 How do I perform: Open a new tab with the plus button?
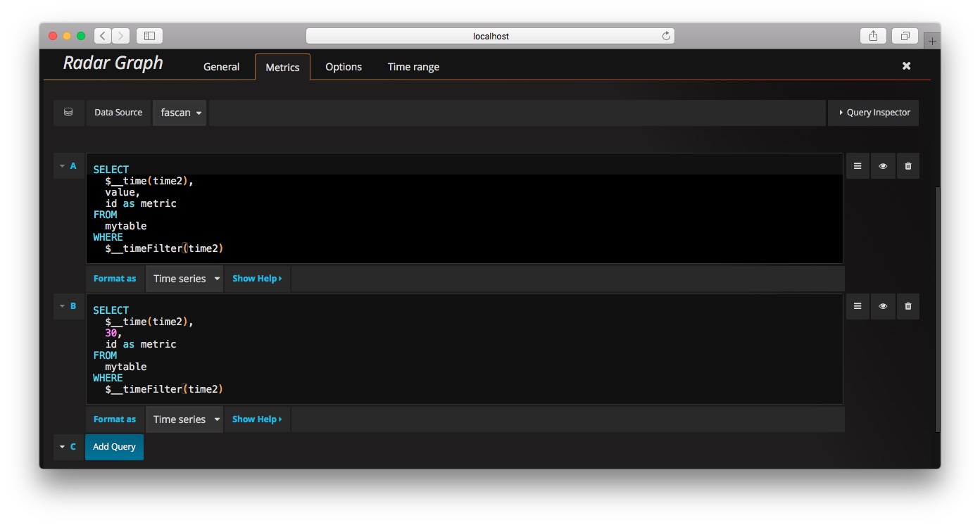click(x=932, y=41)
